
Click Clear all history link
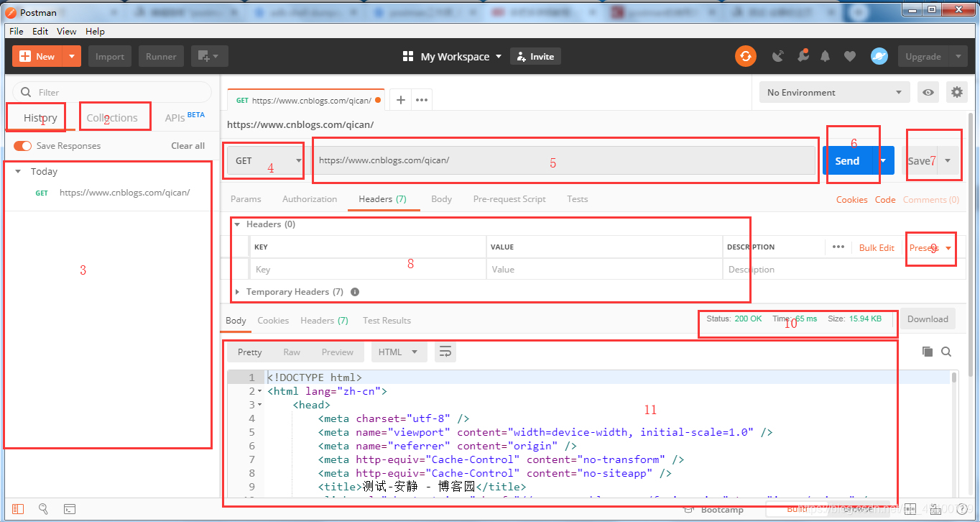[188, 146]
